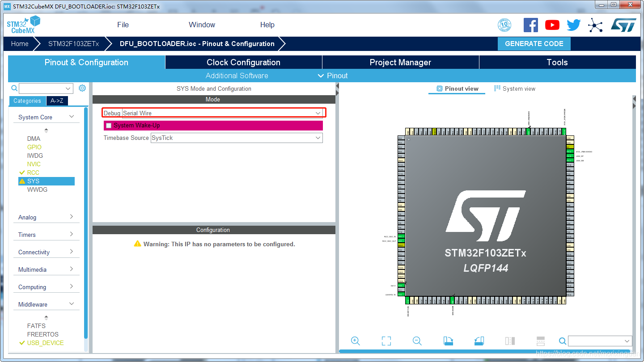
Task: Open the Pinout dropdown menu
Action: tap(333, 76)
